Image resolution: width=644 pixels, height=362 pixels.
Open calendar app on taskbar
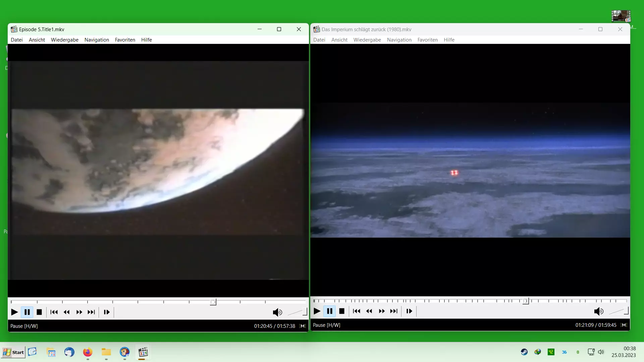point(51,353)
